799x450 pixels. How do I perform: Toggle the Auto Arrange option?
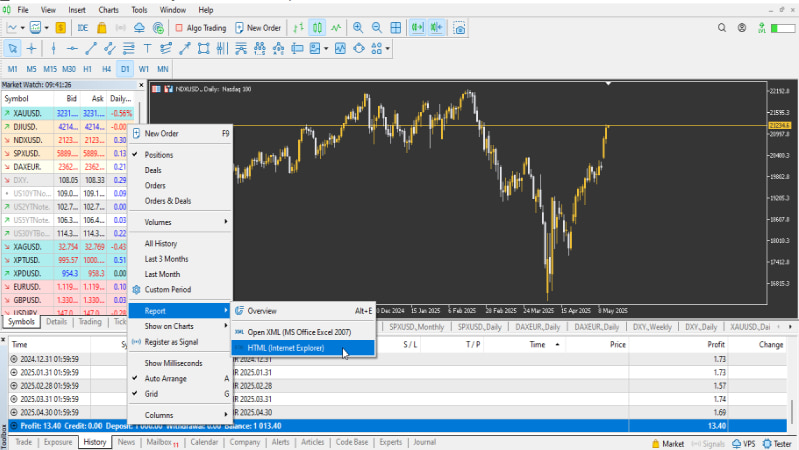[166, 379]
